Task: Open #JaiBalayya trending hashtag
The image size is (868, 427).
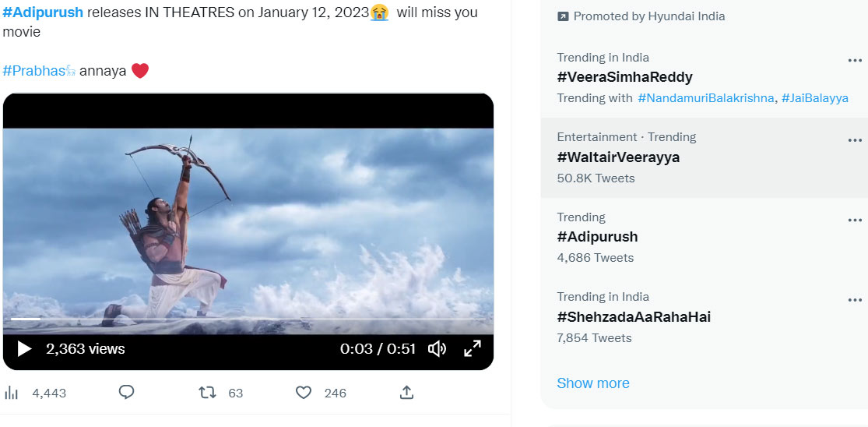Action: point(815,98)
